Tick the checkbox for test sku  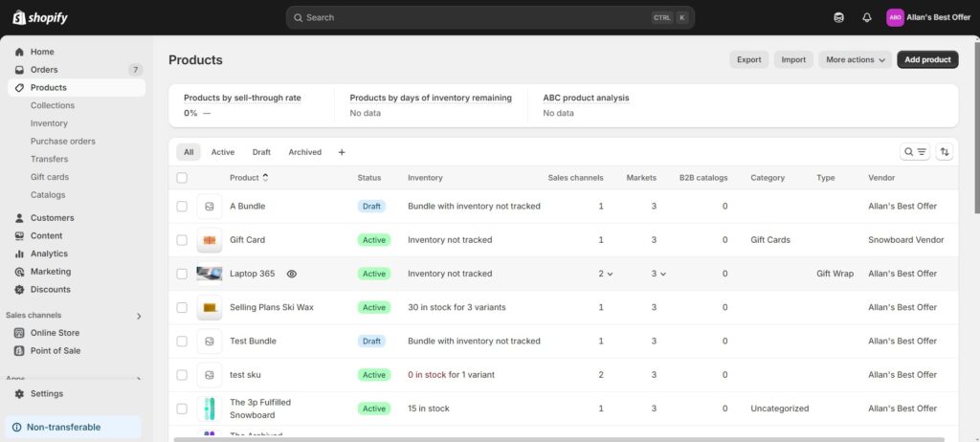182,375
